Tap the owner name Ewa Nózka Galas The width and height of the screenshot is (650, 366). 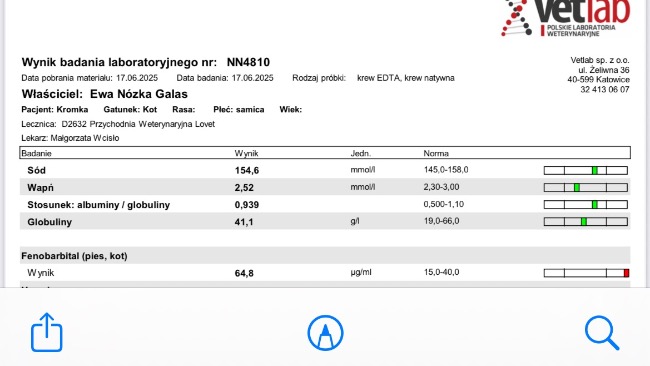pos(138,94)
